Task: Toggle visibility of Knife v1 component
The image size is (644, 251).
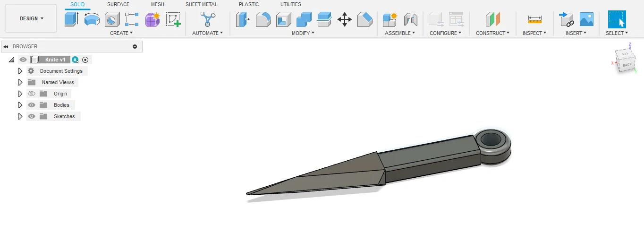Action: pos(23,60)
